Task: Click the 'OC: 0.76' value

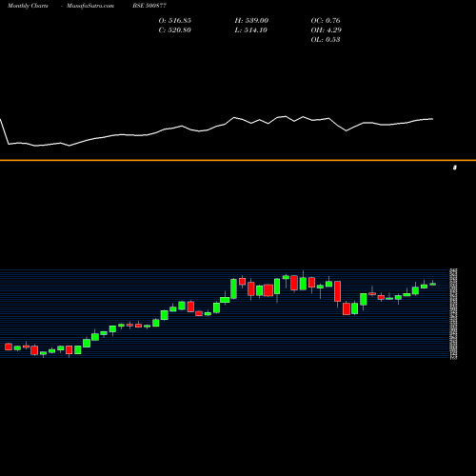Action: point(326,21)
